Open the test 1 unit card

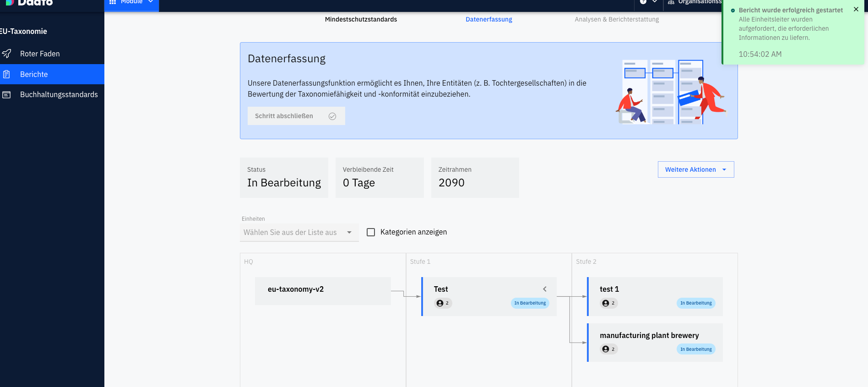pyautogui.click(x=655, y=296)
